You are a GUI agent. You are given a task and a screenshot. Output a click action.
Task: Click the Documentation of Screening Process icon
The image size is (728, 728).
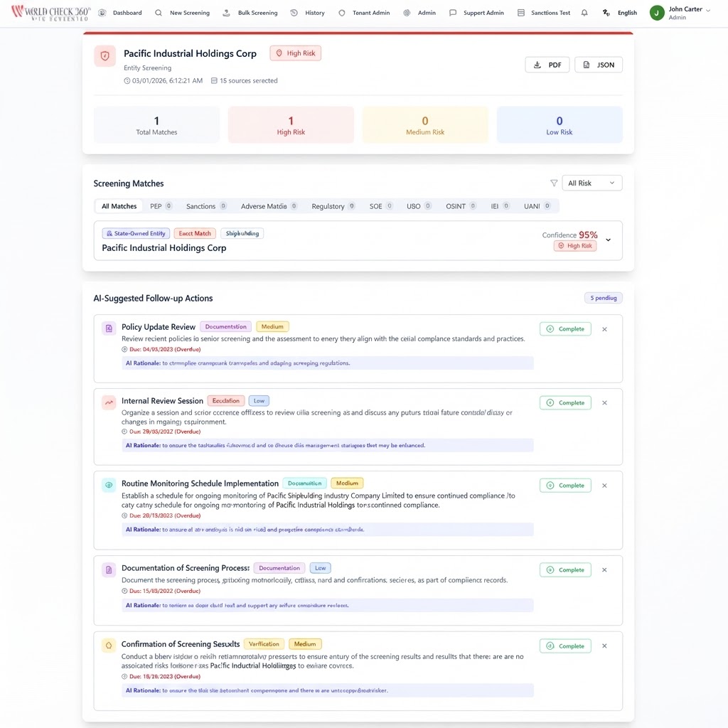(109, 569)
